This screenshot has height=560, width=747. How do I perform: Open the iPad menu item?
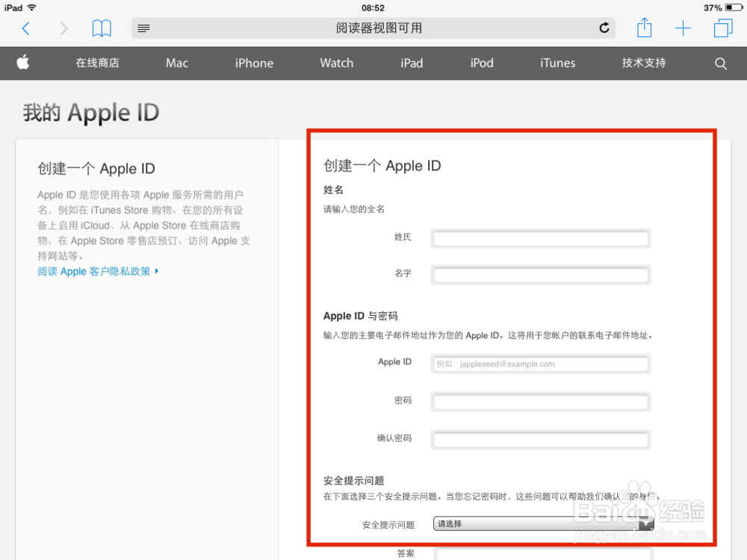click(412, 63)
